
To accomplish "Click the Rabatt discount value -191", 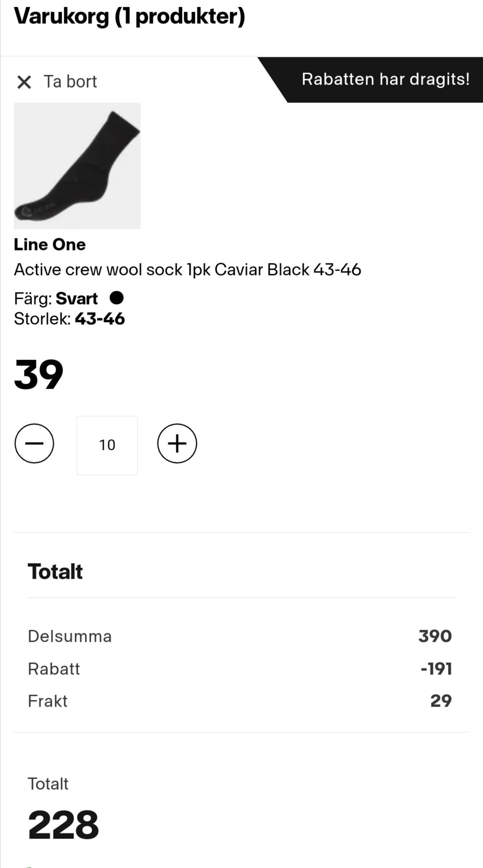I will [x=436, y=669].
